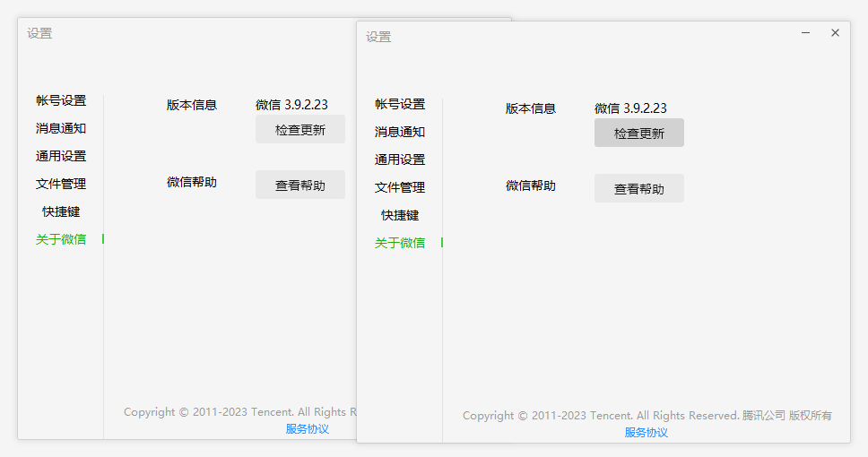Screen dimensions: 868x457
Task: Open 服务协议 link in the back window
Action: click(x=308, y=429)
